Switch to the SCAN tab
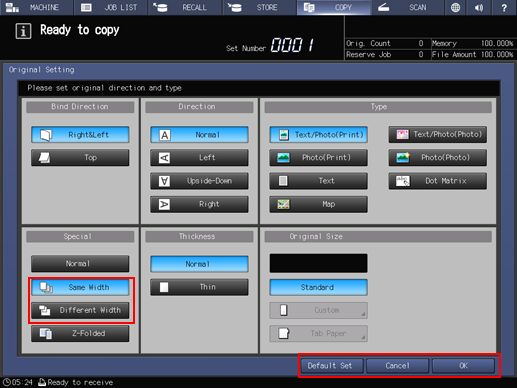517x388 pixels. (x=408, y=7)
